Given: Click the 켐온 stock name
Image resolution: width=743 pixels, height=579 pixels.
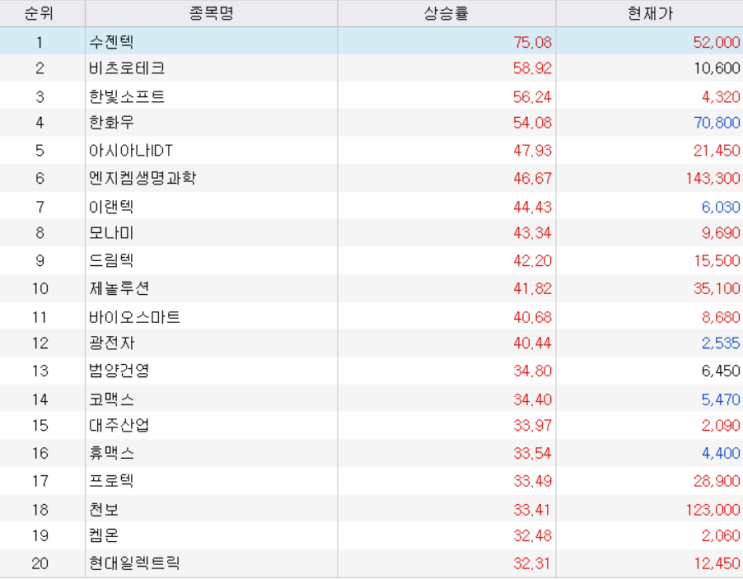Looking at the screenshot, I should click(104, 535).
